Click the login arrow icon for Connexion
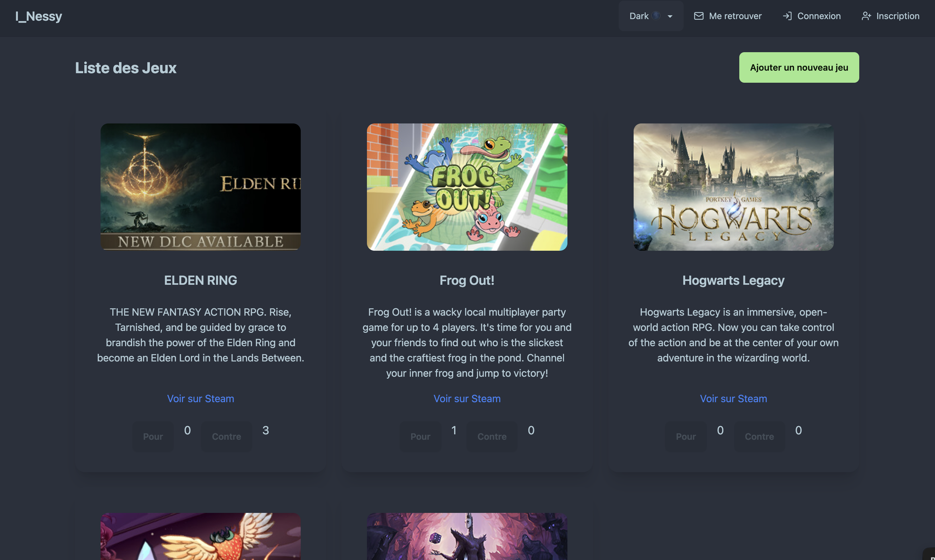Screen dimensions: 935x560 coord(787,16)
